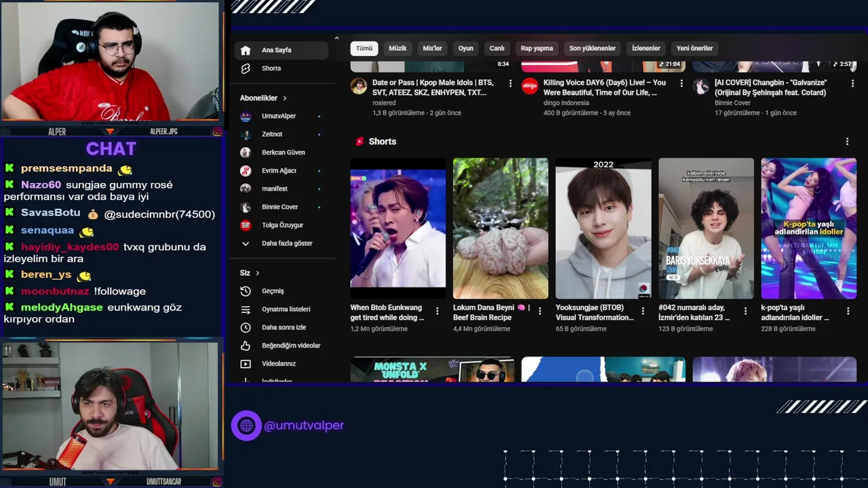This screenshot has width=868, height=488.
Task: Select the Müzik filter chip
Action: coord(397,48)
